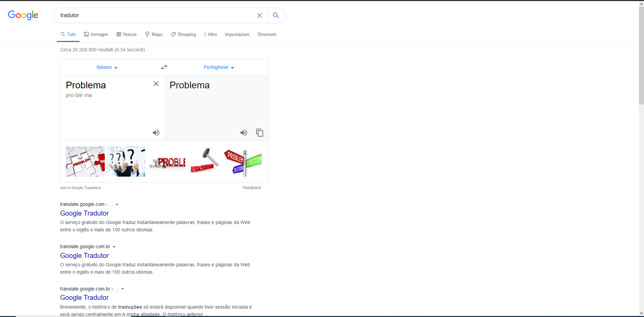The image size is (644, 317).
Task: Click the translated word Problema in output
Action: [190, 85]
